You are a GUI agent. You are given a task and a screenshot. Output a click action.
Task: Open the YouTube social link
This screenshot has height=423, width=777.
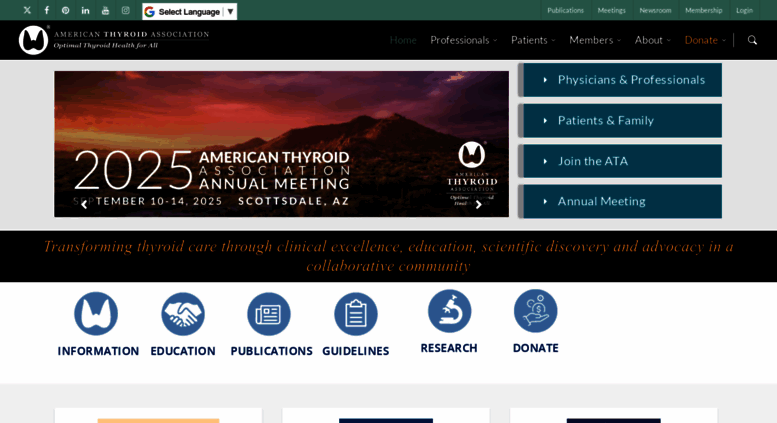coord(105,10)
